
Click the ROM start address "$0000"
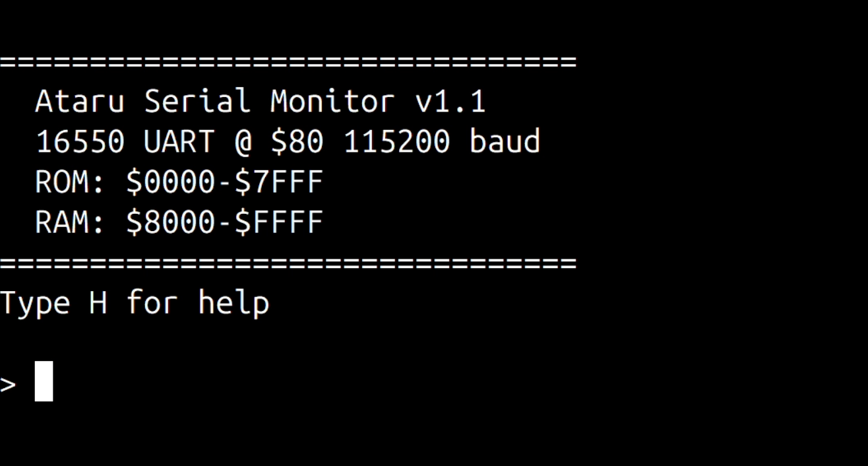tap(170, 182)
